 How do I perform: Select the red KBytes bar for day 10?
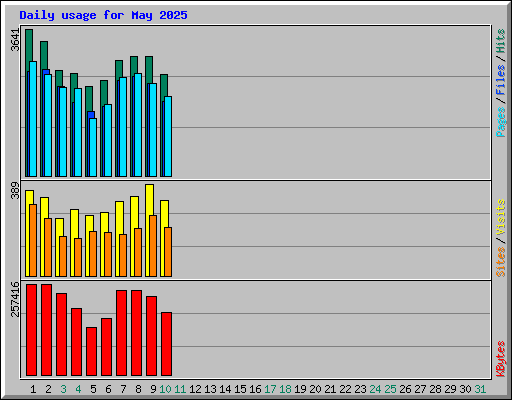tap(166, 344)
